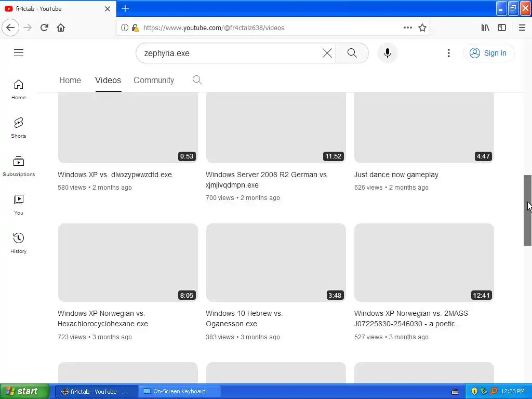Click '580 views • 2 months ago' text

[x=95, y=187]
